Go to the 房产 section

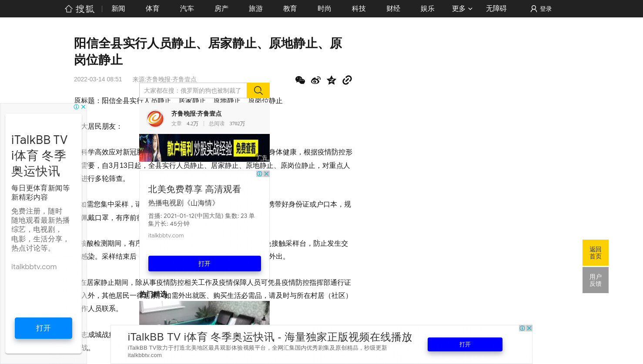(221, 9)
